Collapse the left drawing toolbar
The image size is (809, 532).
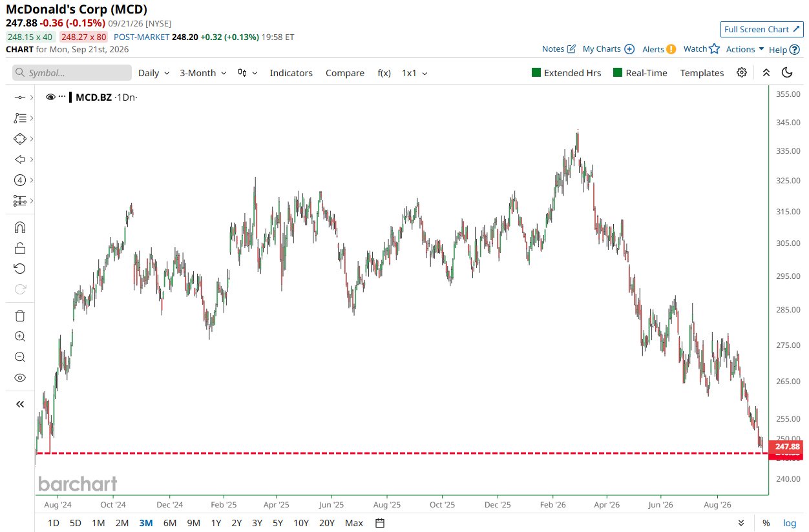coord(19,404)
